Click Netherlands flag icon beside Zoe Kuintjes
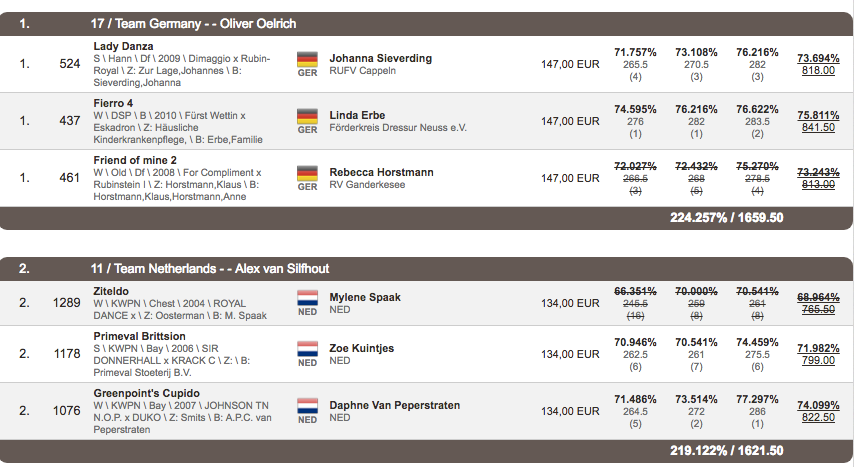Screen dimensions: 854x467 click(x=307, y=349)
